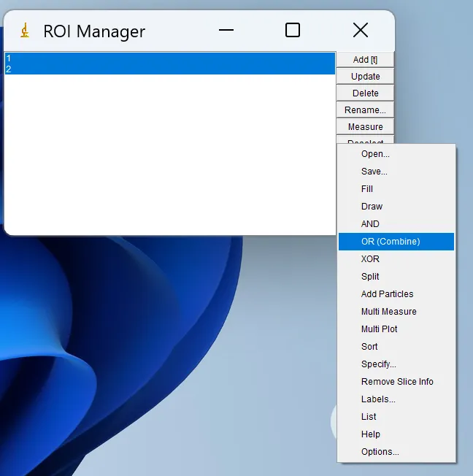
Task: Select ROI entry 2 in the list
Action: pyautogui.click(x=170, y=69)
